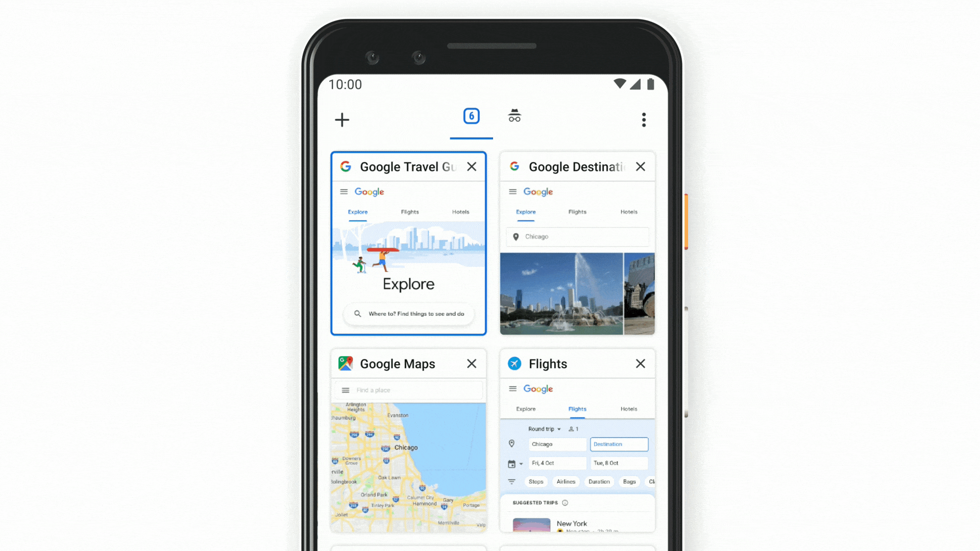980x551 pixels.
Task: Expand Stops filter in Flights panel
Action: click(x=535, y=482)
